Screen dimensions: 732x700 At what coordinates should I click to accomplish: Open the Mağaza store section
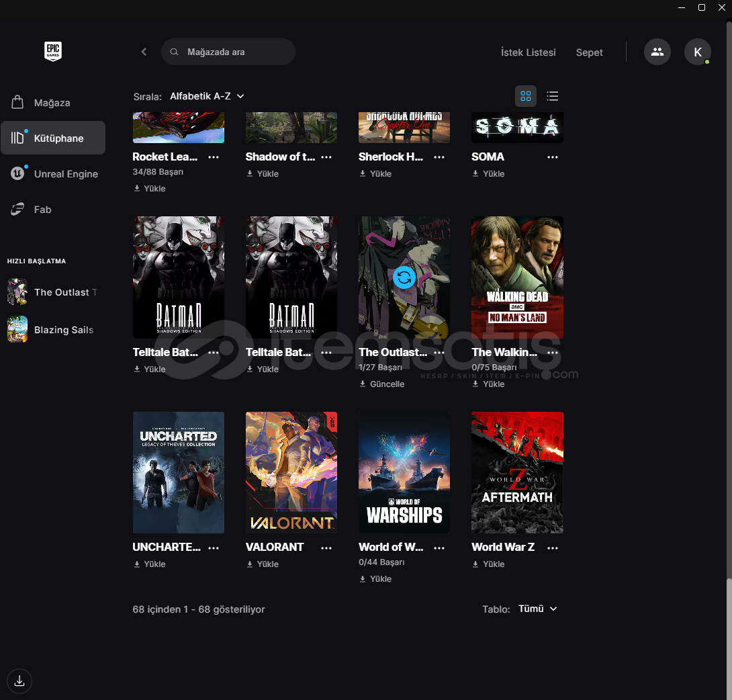[x=53, y=102]
